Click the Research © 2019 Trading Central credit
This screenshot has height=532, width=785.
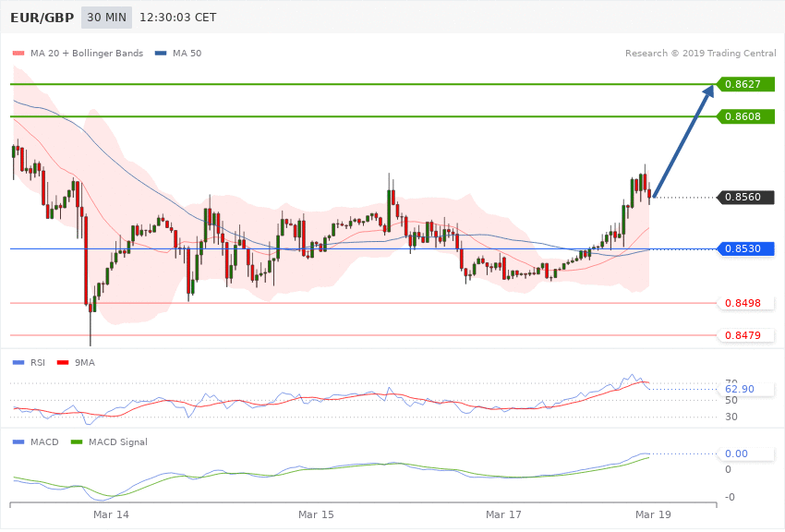pos(700,53)
